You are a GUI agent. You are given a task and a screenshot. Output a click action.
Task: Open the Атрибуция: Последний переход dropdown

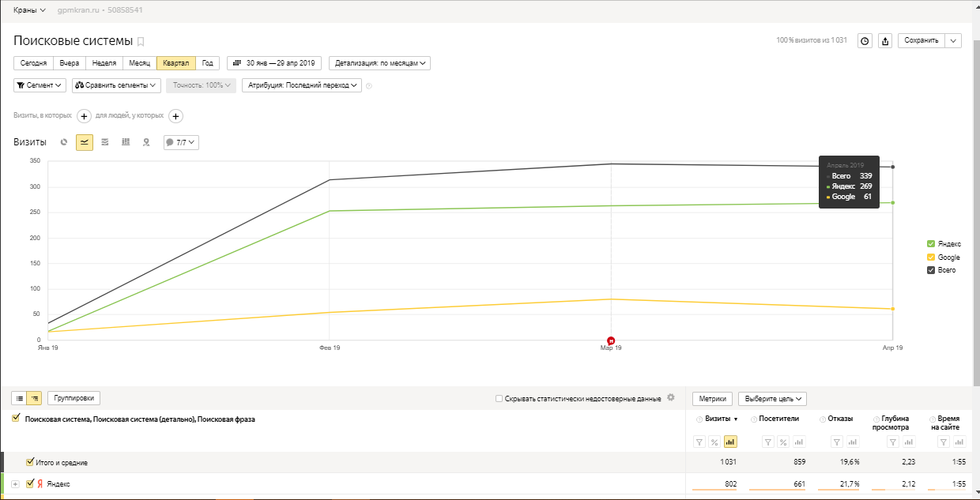click(301, 85)
